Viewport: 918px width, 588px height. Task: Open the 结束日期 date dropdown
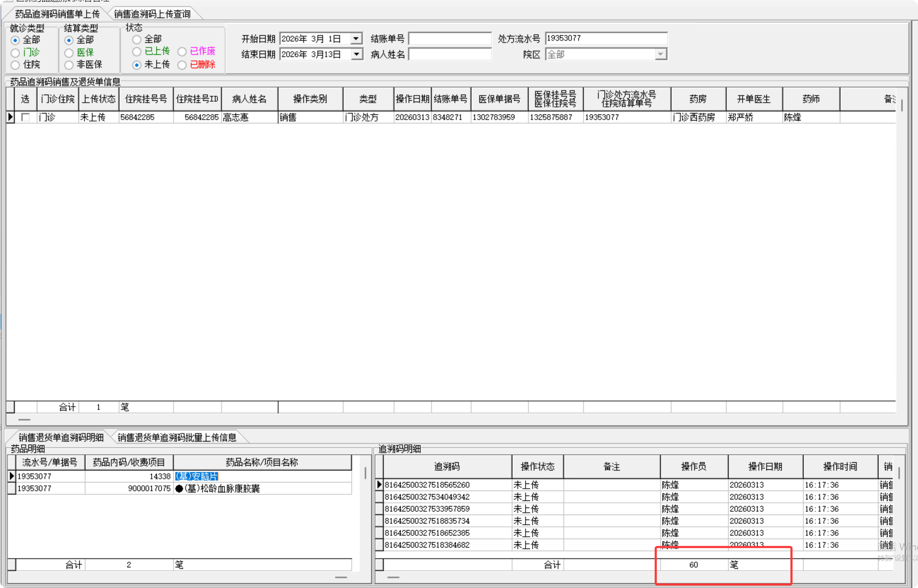point(357,55)
